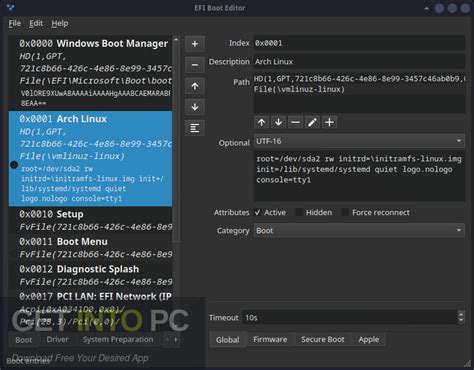The height and width of the screenshot is (370, 474).
Task: Select the 0x0017 PCI LAN entry
Action: 90,309
